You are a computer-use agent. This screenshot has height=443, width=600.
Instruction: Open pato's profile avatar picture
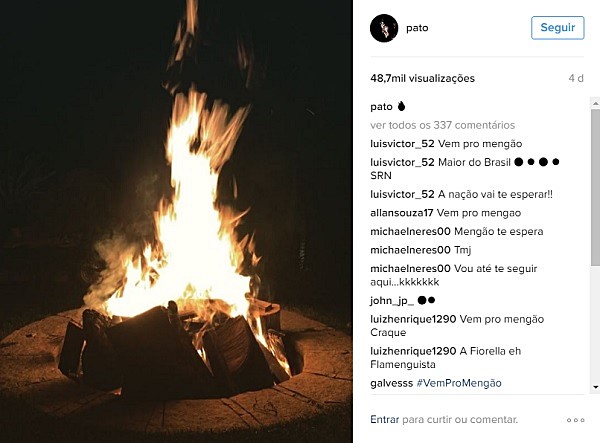[384, 28]
